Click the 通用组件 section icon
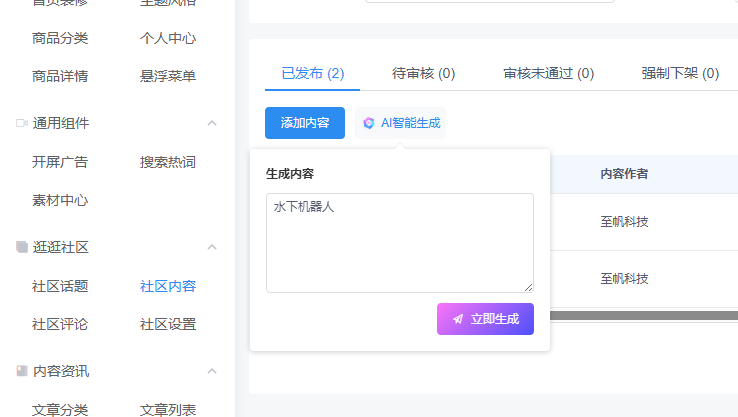Screen dimensions: 738x417 pos(22,123)
